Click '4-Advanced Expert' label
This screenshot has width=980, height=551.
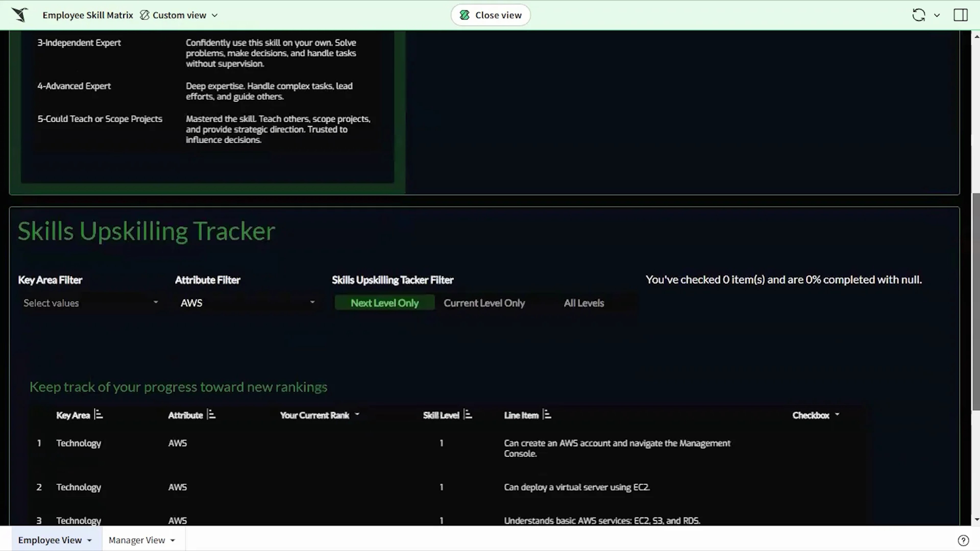point(74,86)
